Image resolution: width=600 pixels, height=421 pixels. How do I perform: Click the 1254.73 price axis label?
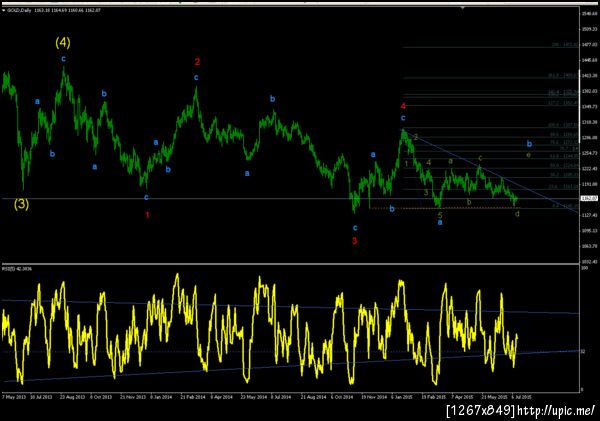(x=589, y=153)
